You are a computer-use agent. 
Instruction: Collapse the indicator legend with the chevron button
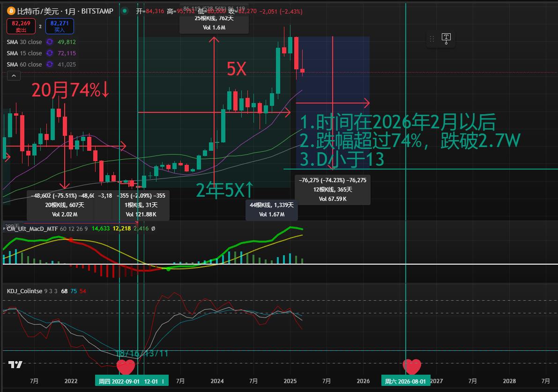tap(14, 76)
